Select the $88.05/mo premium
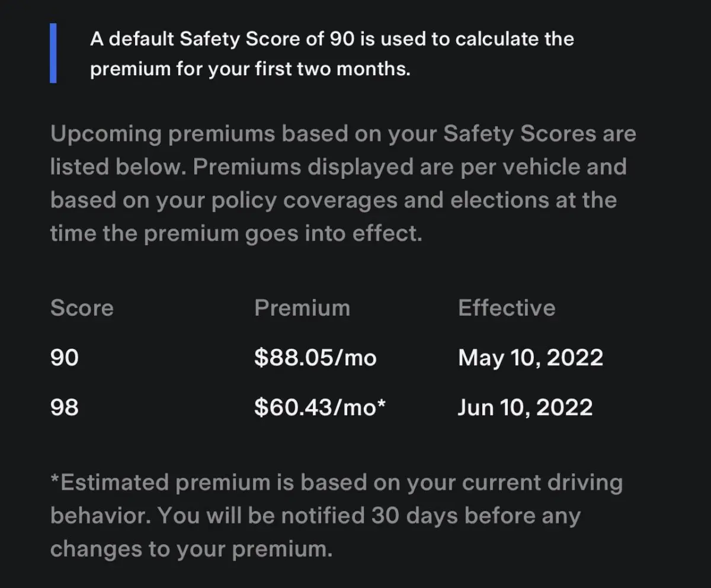The image size is (711, 588). [x=315, y=358]
